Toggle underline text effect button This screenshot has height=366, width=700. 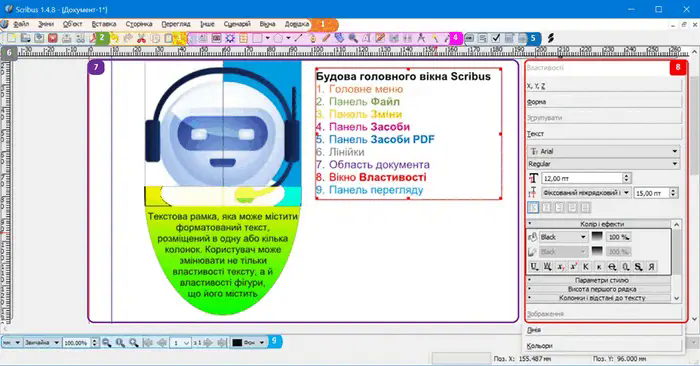click(534, 266)
